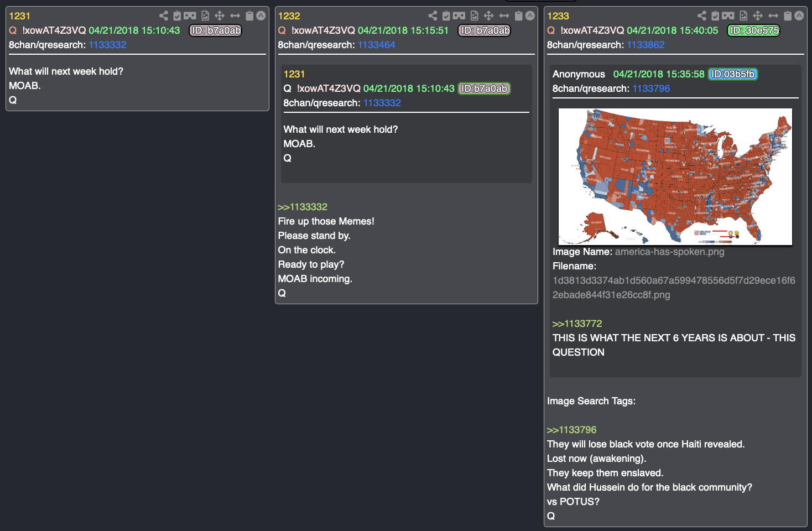Click the four-way move icon on post 1233

click(x=758, y=15)
